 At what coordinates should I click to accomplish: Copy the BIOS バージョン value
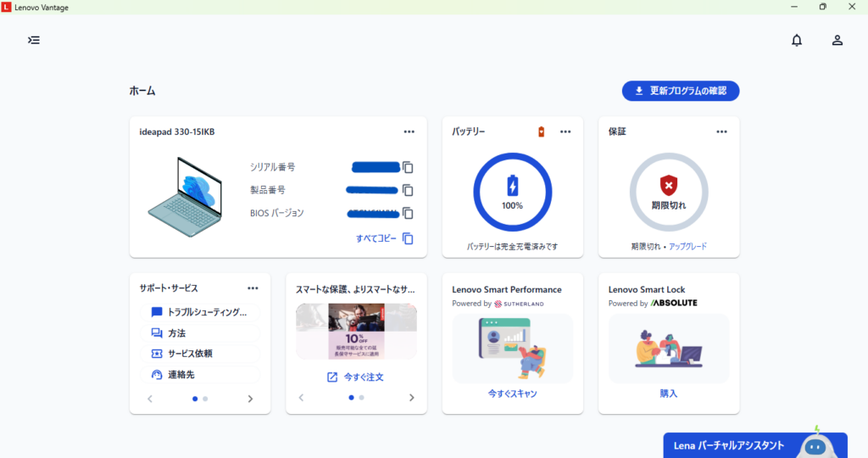pyautogui.click(x=408, y=213)
